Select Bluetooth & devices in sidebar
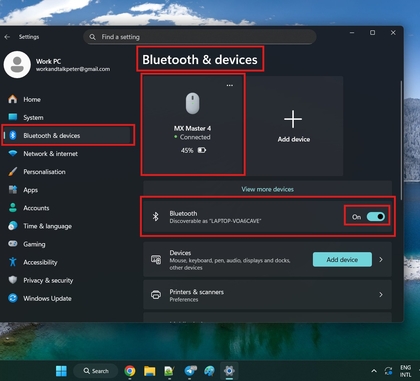The height and width of the screenshot is (381, 420). 67,135
